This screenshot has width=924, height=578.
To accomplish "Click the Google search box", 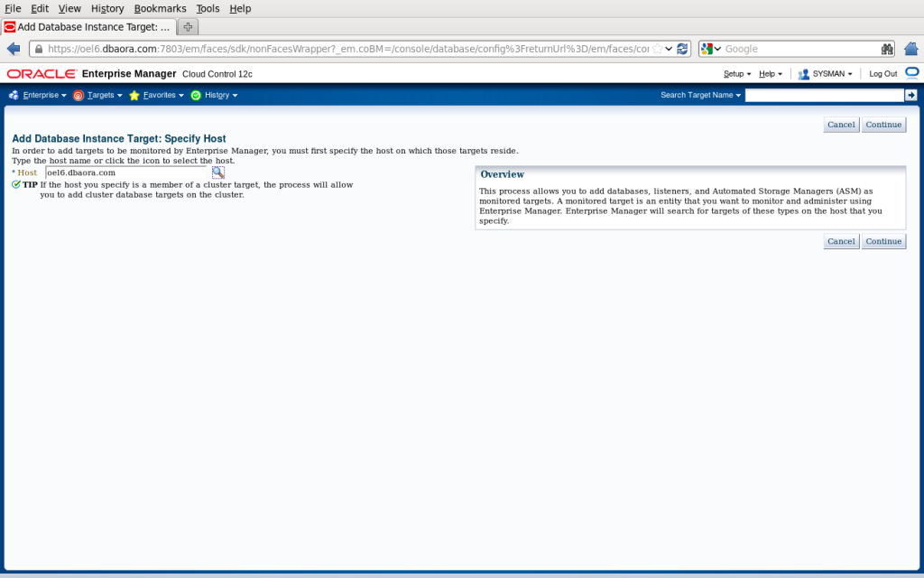I will (801, 49).
